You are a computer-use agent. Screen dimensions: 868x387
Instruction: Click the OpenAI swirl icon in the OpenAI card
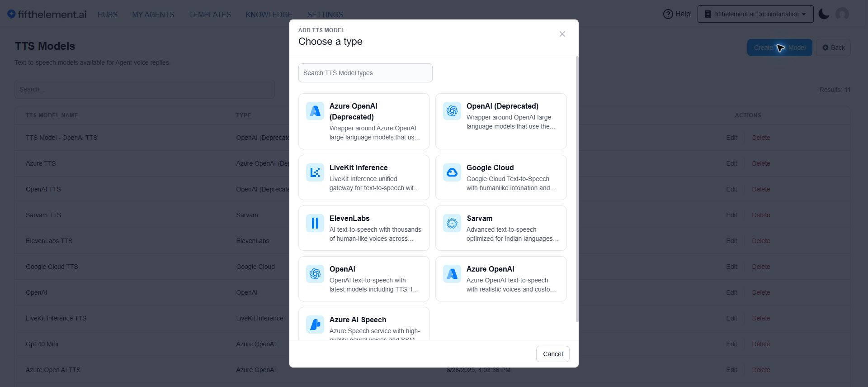click(315, 274)
